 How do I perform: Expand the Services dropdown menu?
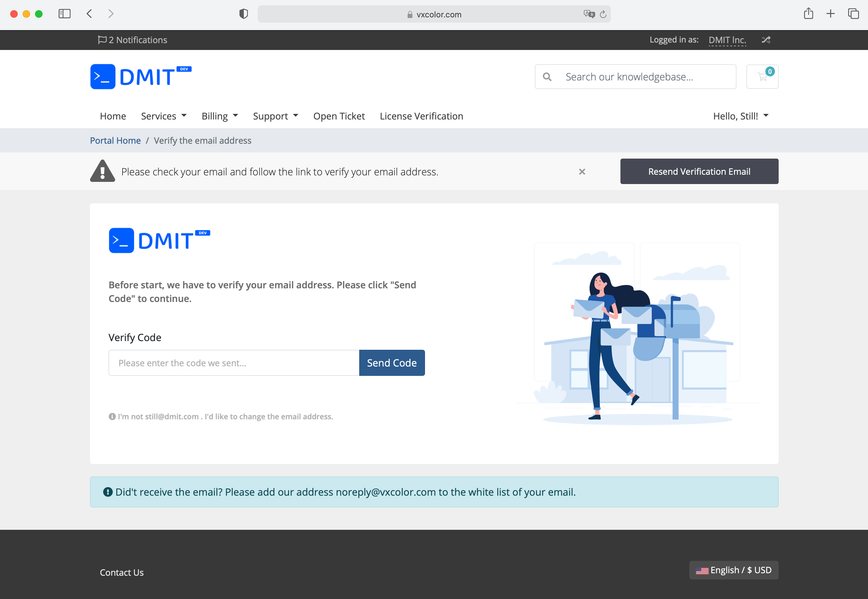(x=163, y=116)
